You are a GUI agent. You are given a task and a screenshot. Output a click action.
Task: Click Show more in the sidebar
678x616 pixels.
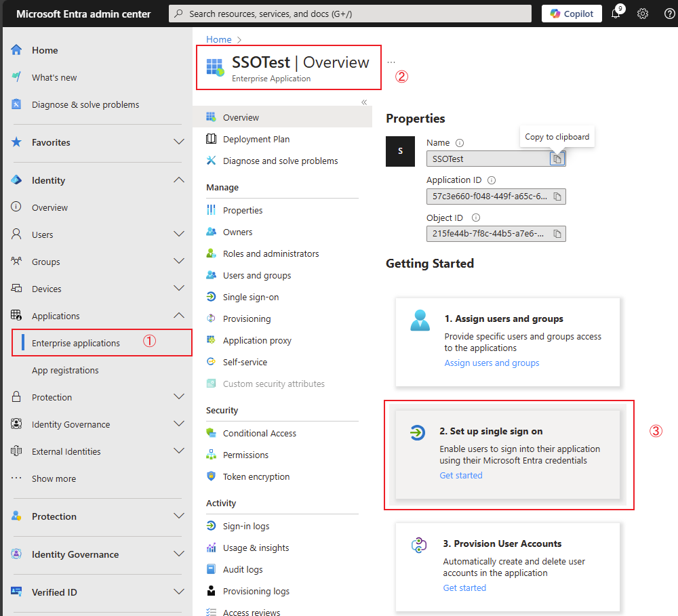[x=54, y=479]
